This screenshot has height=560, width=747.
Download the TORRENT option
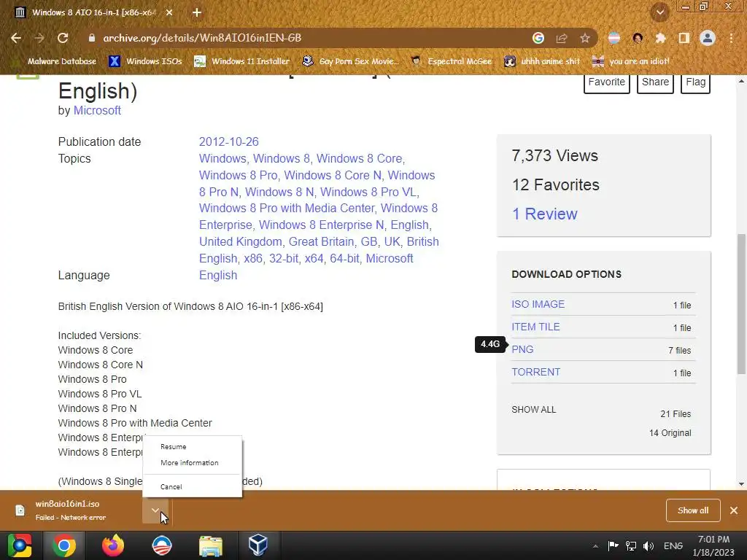click(536, 373)
